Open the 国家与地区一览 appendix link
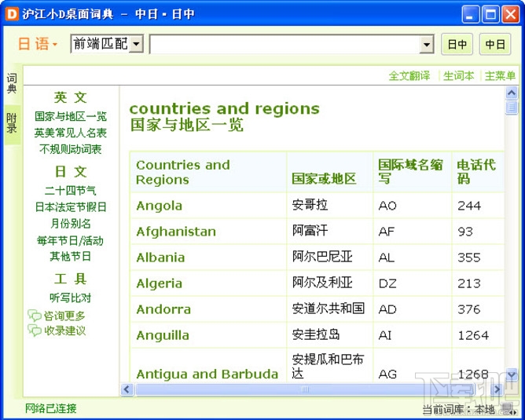The height and width of the screenshot is (420, 525). pos(70,116)
